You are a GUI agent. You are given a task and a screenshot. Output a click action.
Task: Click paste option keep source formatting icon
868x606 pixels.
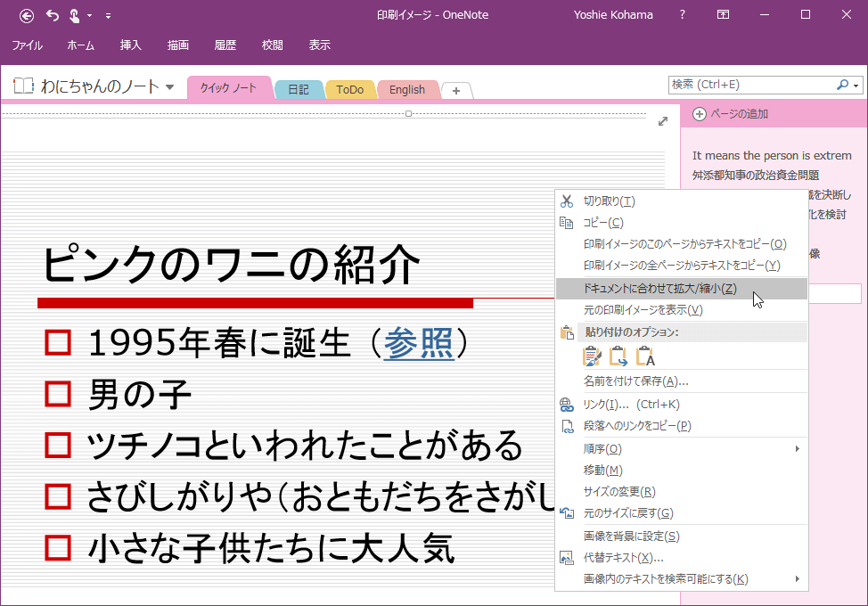tap(592, 356)
